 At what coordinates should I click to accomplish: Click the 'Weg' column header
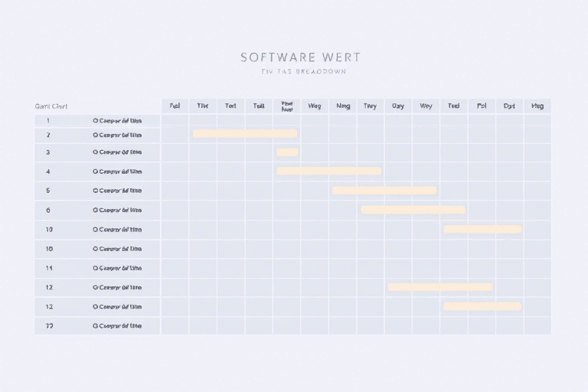pyautogui.click(x=314, y=106)
